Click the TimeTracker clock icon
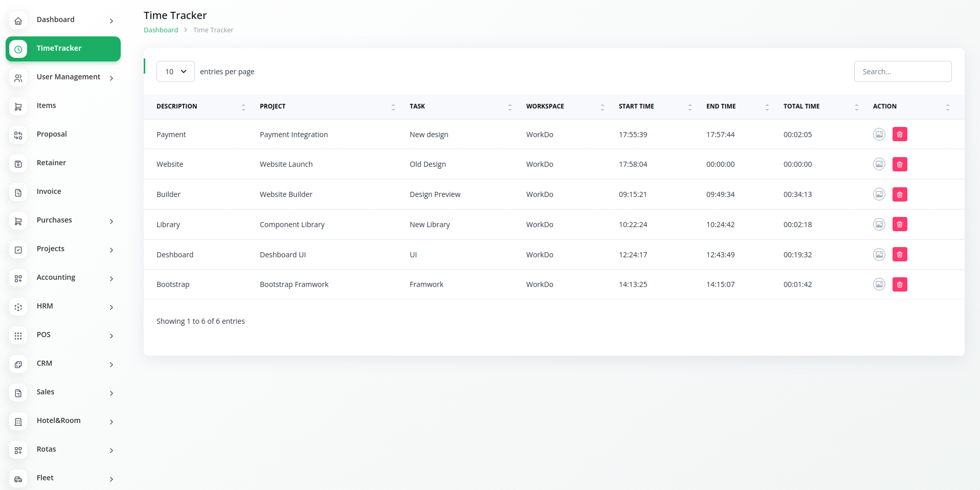Image resolution: width=980 pixels, height=490 pixels. [x=18, y=49]
